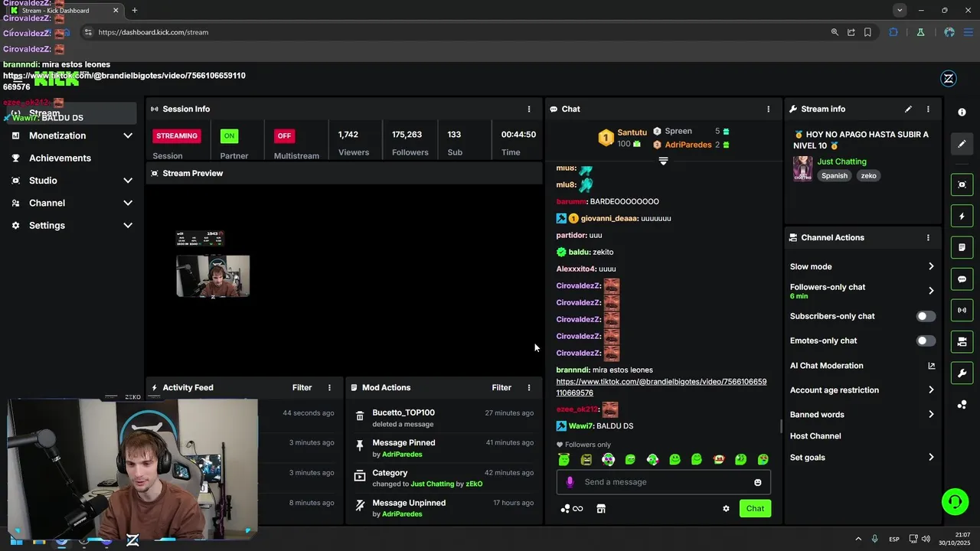This screenshot has width=980, height=551.
Task: Click the pencil edit icon in right sidebar
Action: click(x=962, y=144)
